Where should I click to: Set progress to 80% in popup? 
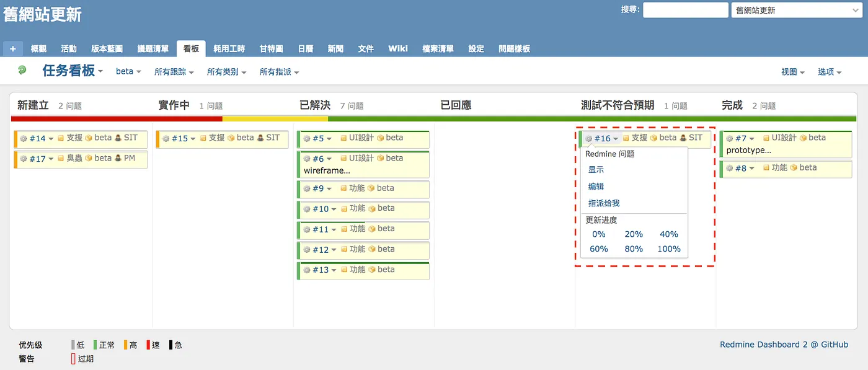pos(634,249)
